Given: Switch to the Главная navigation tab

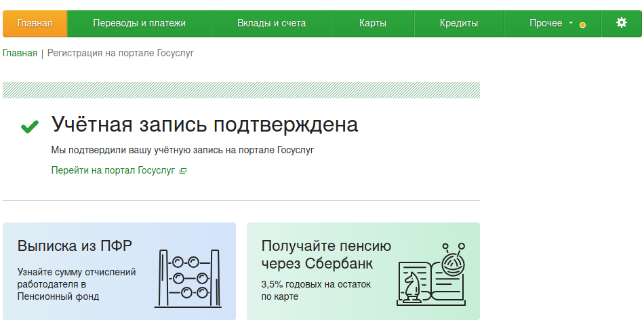Looking at the screenshot, I should [x=35, y=23].
